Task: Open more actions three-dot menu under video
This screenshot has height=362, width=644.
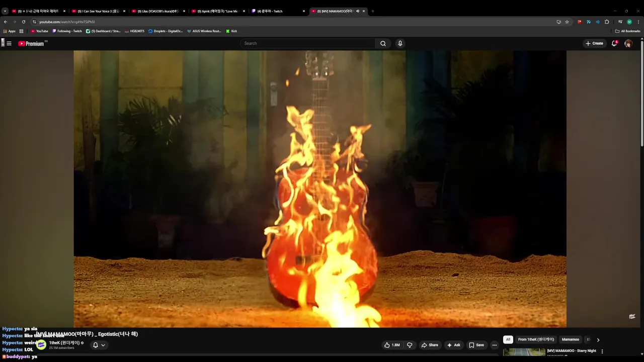Action: (x=495, y=345)
